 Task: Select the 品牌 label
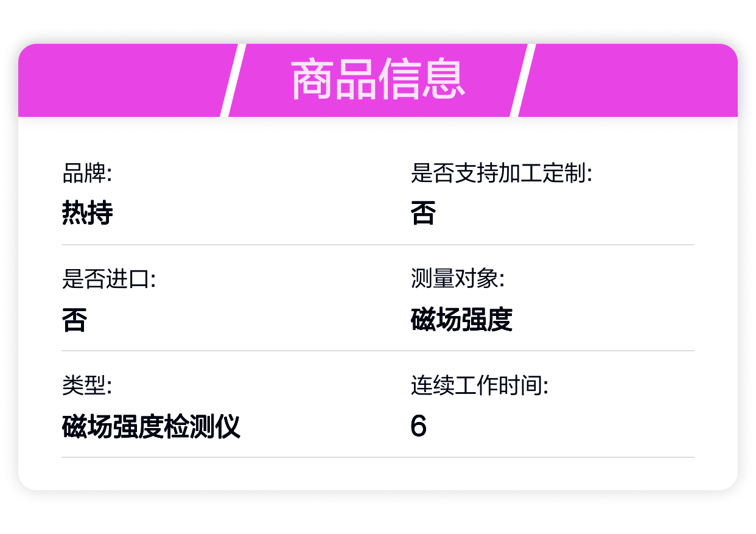pos(87,175)
